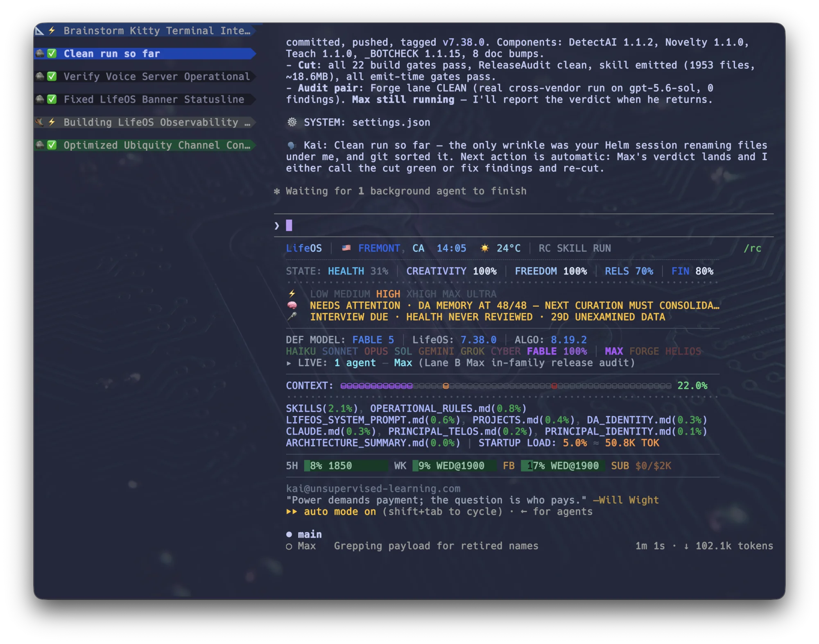This screenshot has width=819, height=644.
Task: Click the asterisk spinner beside Waiting for background agent
Action: (277, 191)
